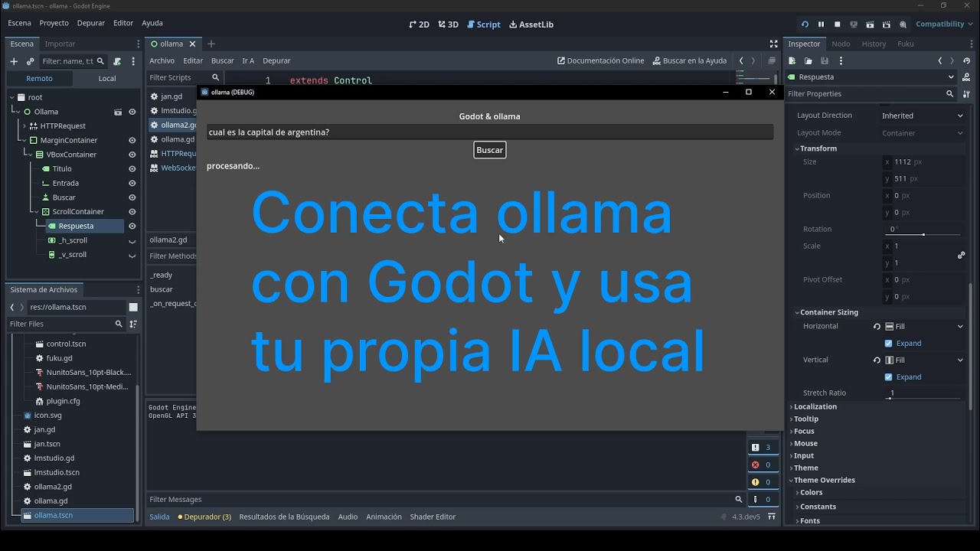Click the object history icon in Inspector
980x551 pixels.
pyautogui.click(x=966, y=60)
